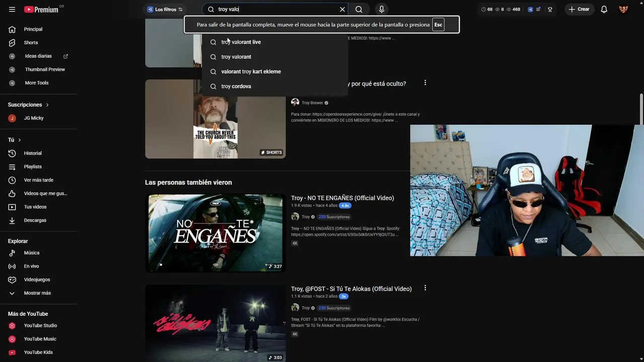Clear the search text with the X

point(342,9)
